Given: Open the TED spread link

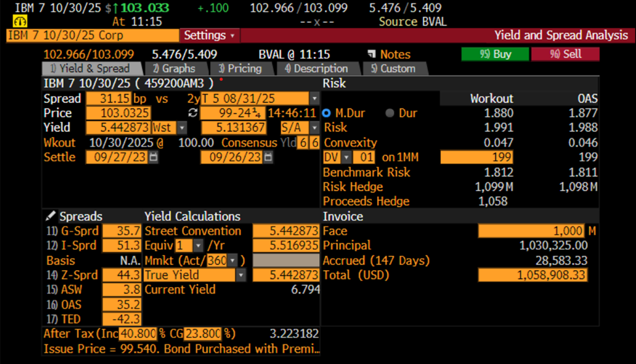Looking at the screenshot, I should pyautogui.click(x=63, y=320).
